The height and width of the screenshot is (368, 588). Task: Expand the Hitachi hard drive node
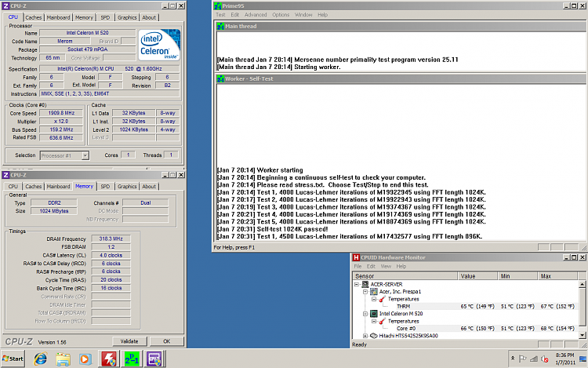365,336
